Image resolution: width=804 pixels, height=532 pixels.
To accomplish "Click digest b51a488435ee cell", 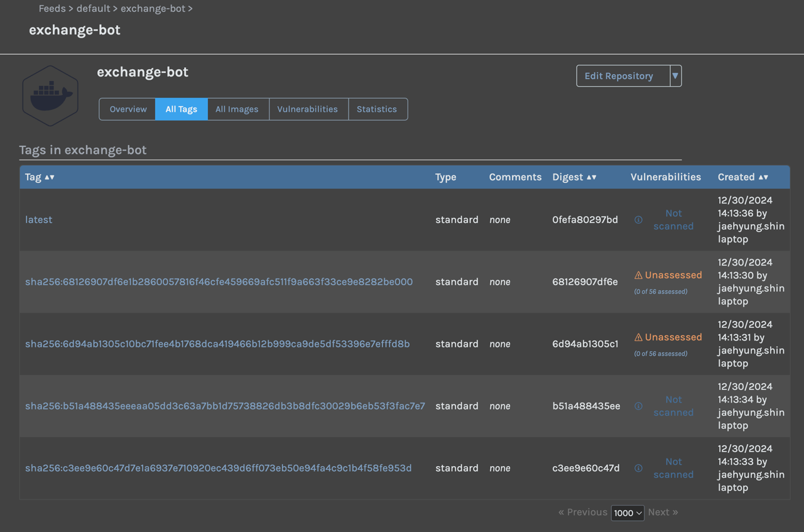I will [x=587, y=406].
